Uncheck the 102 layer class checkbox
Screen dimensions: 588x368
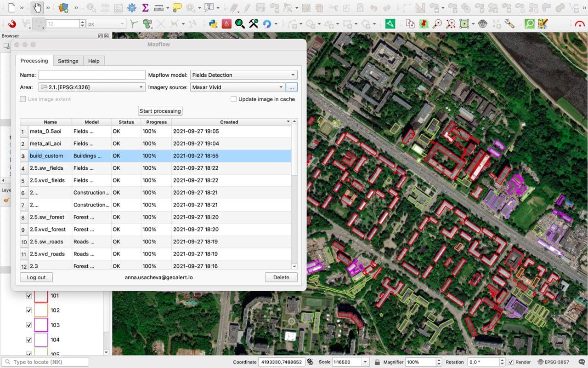29,310
